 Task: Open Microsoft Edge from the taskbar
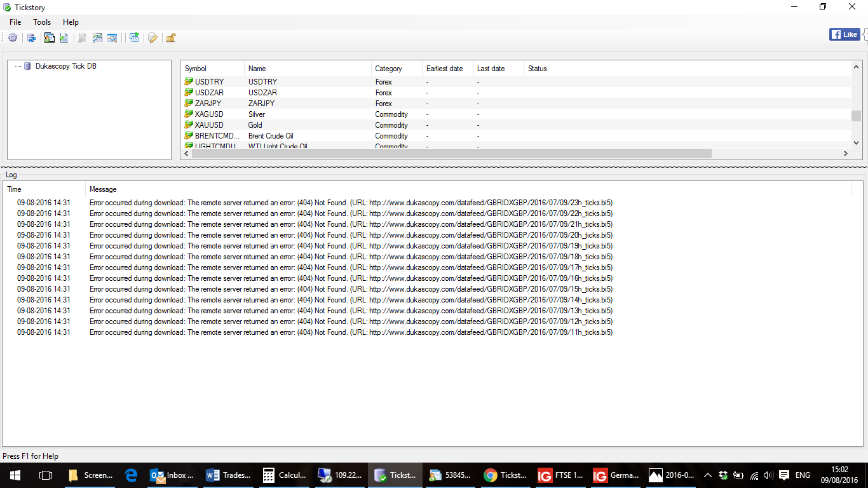[x=132, y=475]
